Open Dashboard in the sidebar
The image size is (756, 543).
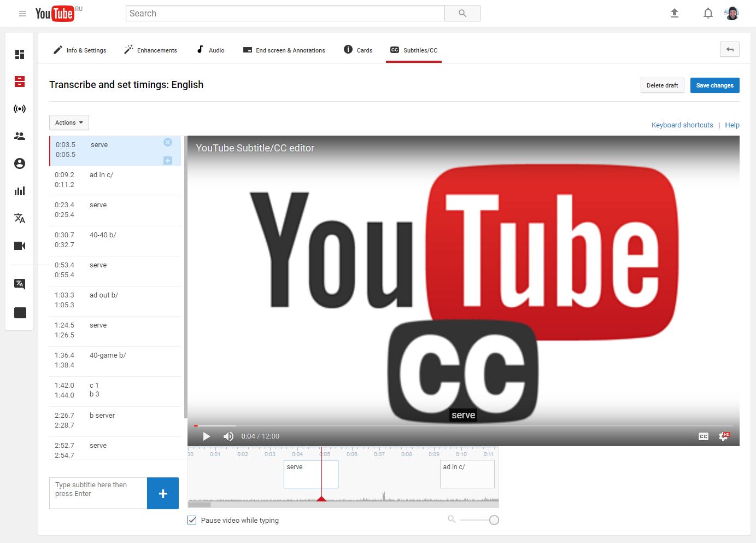(20, 54)
